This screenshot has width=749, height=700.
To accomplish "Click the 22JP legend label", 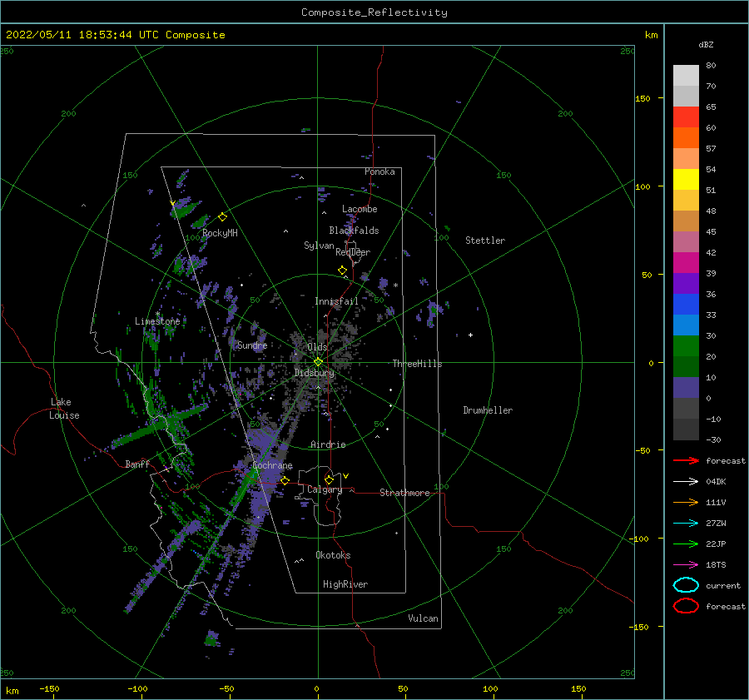I will (716, 544).
